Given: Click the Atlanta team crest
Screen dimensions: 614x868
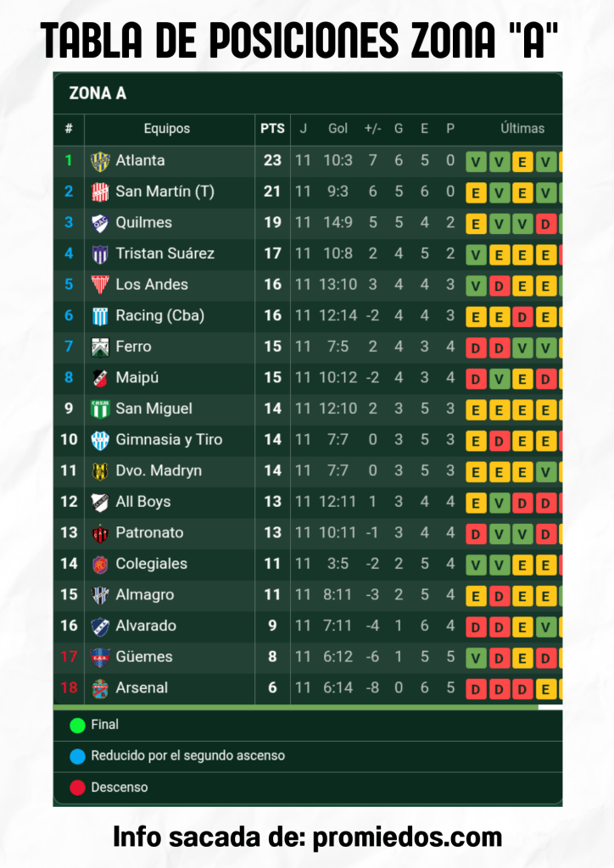Looking at the screenshot, I should [x=100, y=161].
